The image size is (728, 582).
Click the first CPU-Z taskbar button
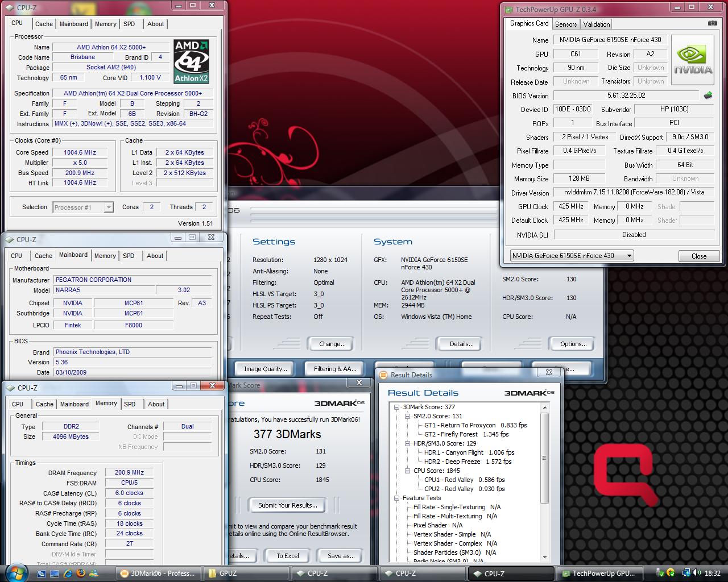334,573
